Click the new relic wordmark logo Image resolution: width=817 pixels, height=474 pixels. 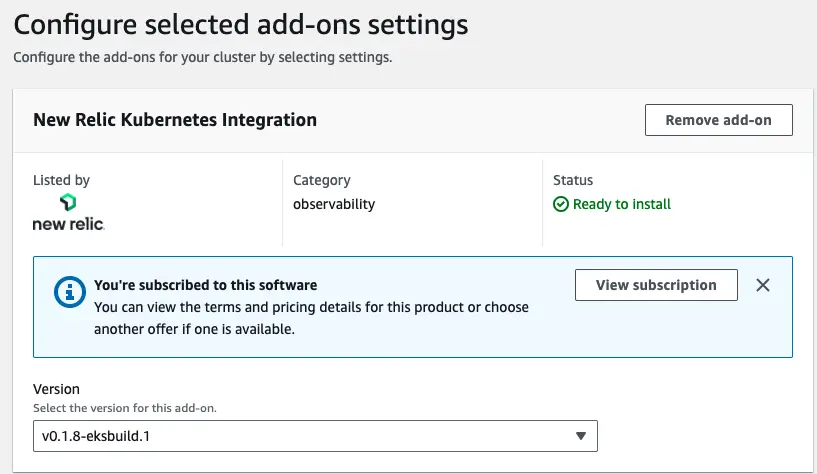point(69,224)
